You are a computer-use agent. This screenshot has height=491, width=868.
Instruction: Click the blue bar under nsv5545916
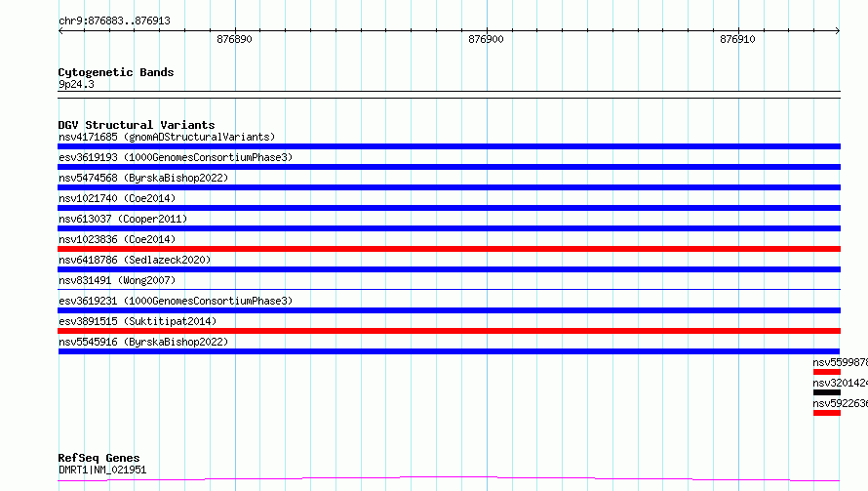coord(449,351)
